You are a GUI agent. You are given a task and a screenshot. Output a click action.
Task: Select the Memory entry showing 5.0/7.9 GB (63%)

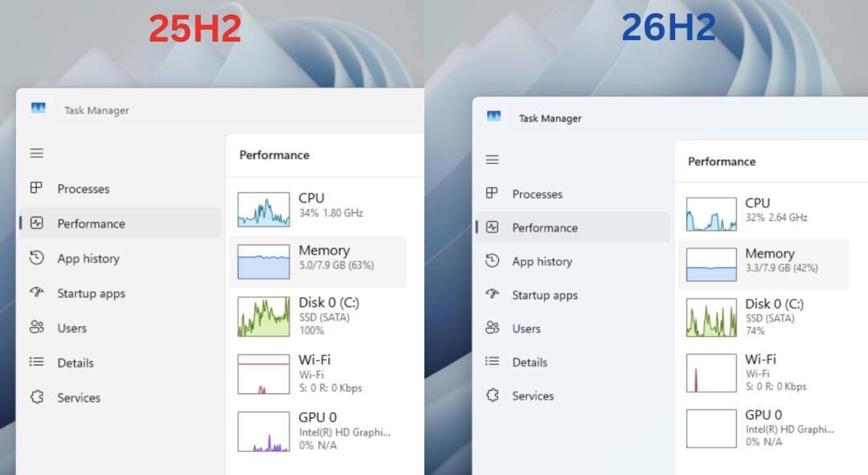[317, 262]
